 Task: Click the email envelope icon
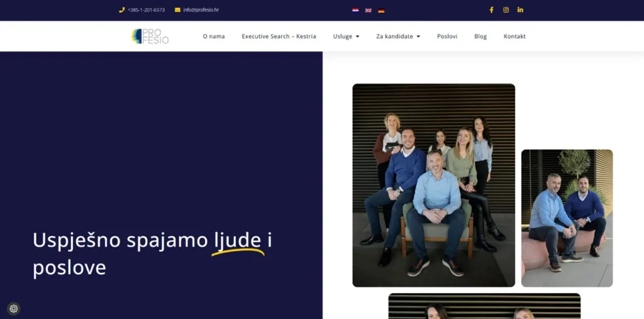177,10
